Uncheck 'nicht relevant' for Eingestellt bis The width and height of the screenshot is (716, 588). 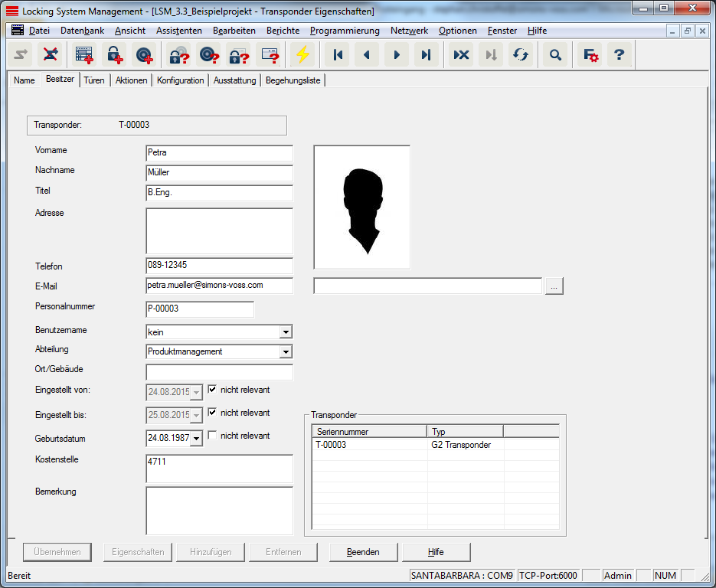click(212, 413)
